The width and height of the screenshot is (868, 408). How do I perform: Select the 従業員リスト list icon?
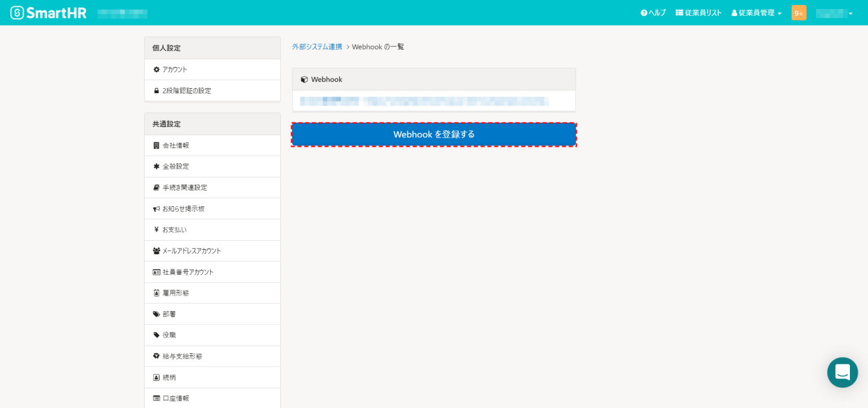(x=679, y=12)
